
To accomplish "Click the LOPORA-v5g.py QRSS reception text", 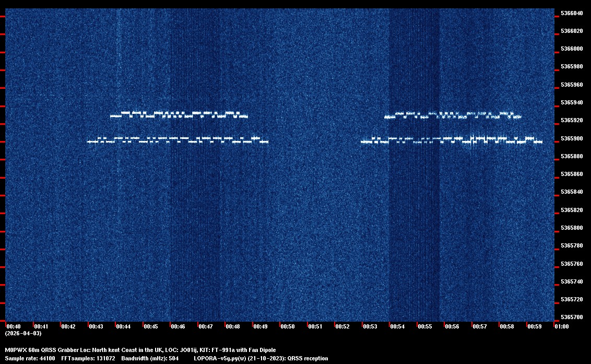I will coord(261,359).
